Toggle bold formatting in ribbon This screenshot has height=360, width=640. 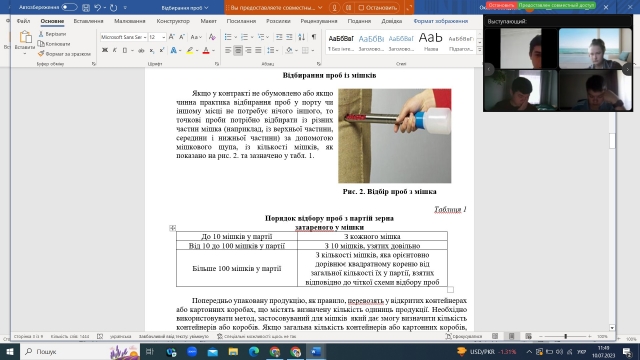tap(105, 50)
